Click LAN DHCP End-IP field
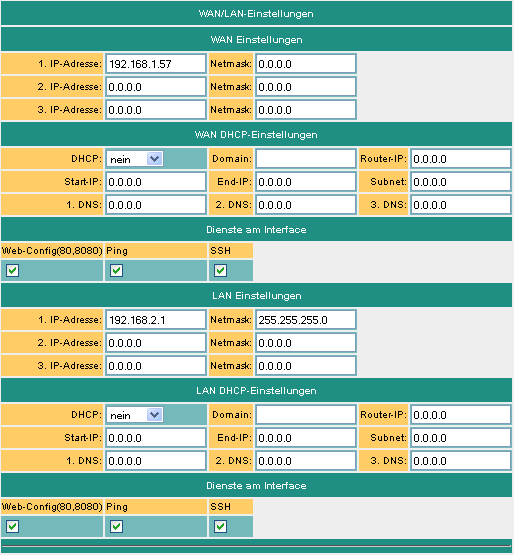This screenshot has width=514, height=555. pos(306,438)
